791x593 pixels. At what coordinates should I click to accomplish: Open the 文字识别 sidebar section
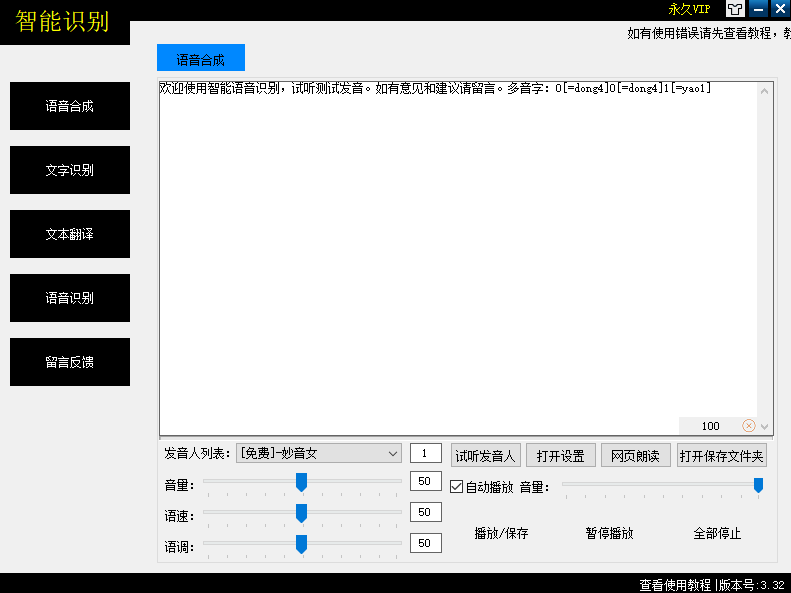pos(70,170)
